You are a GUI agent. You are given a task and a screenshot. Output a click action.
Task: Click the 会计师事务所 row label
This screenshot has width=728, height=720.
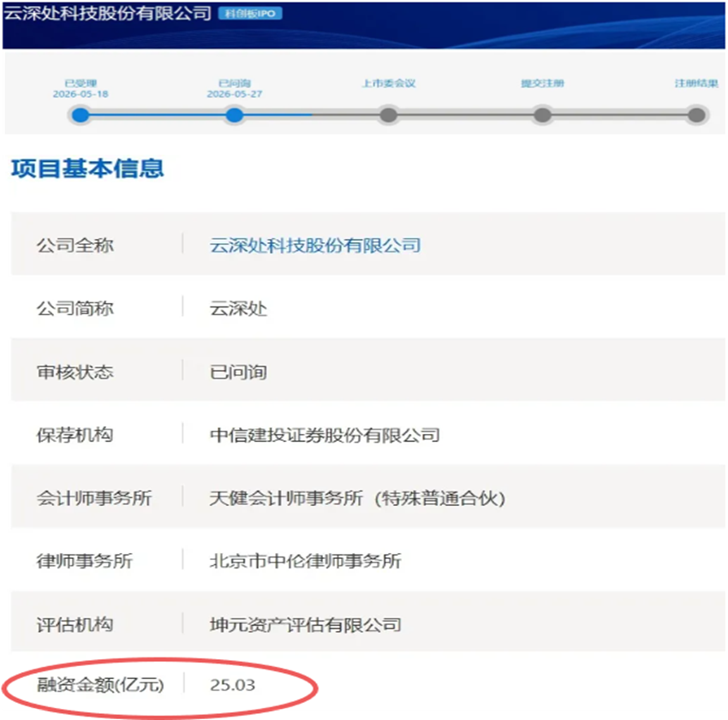point(94,498)
